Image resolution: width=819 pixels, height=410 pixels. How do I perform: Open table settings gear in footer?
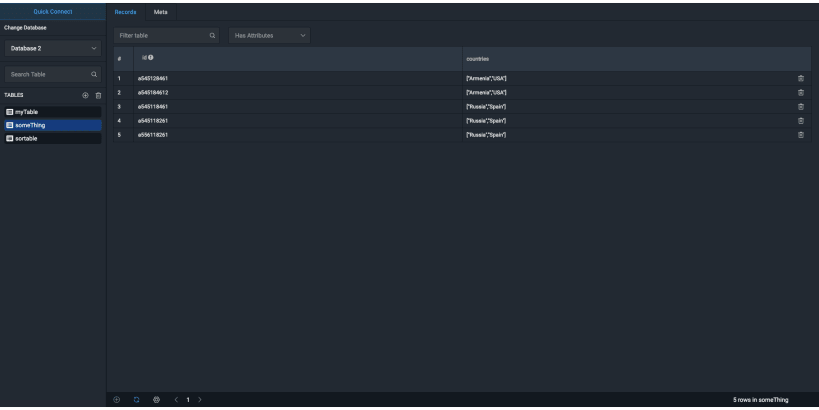(156, 400)
